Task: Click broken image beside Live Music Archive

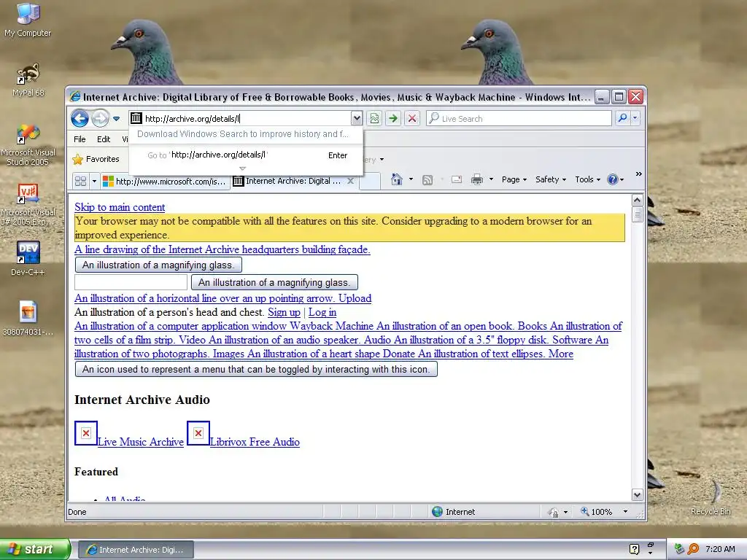Action: 86,433
